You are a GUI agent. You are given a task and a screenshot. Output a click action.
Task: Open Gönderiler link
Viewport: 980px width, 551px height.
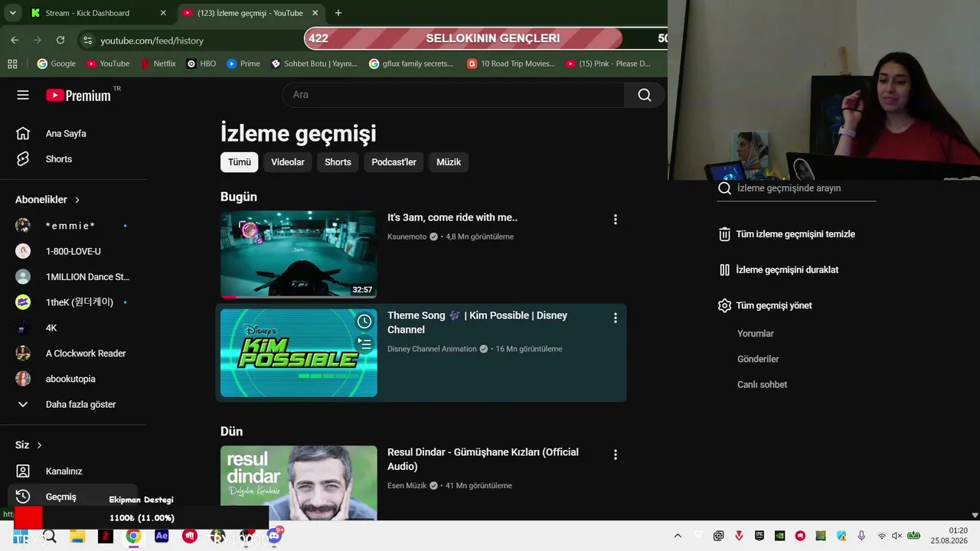point(758,359)
